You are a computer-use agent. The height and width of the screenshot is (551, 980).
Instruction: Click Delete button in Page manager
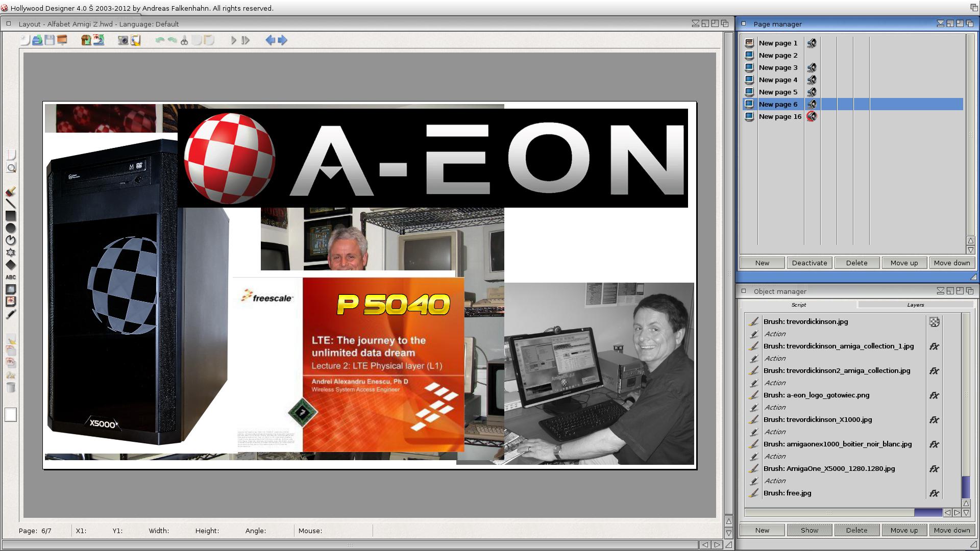(856, 263)
